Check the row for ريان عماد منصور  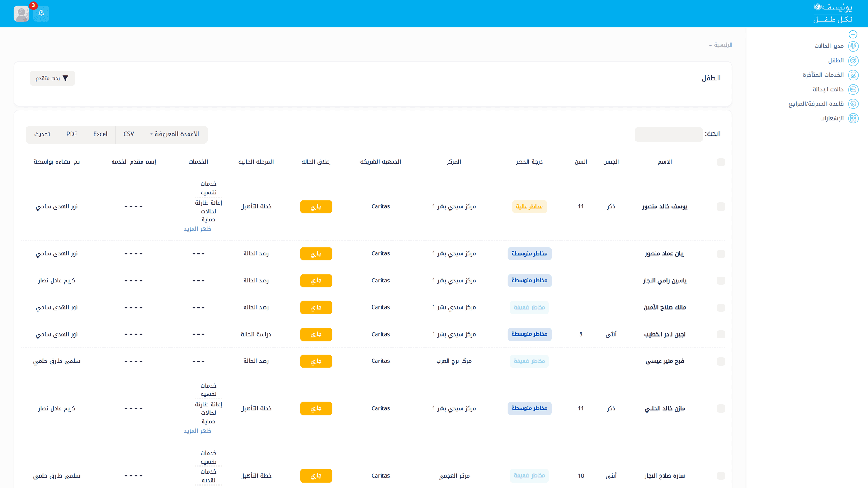[x=721, y=254]
